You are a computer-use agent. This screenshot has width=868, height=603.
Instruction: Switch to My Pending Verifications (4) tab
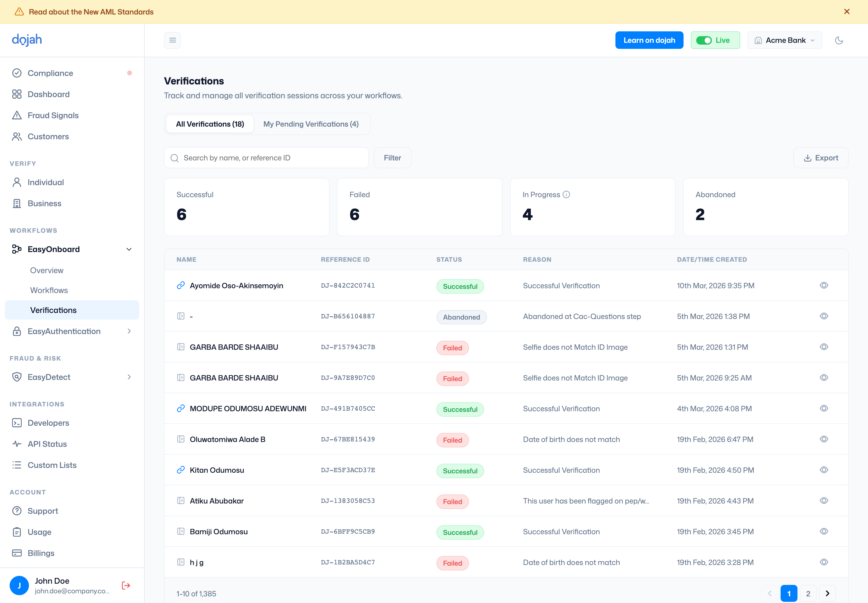[311, 124]
